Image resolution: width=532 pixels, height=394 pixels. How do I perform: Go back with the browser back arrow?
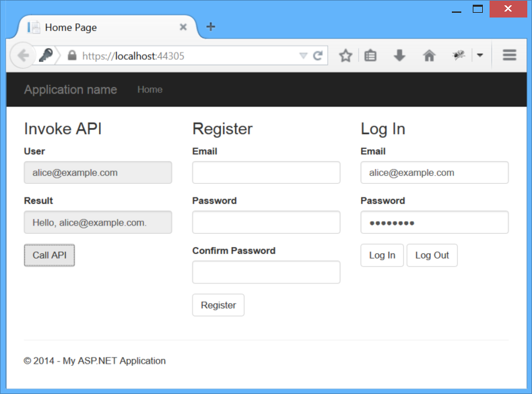pyautogui.click(x=23, y=55)
